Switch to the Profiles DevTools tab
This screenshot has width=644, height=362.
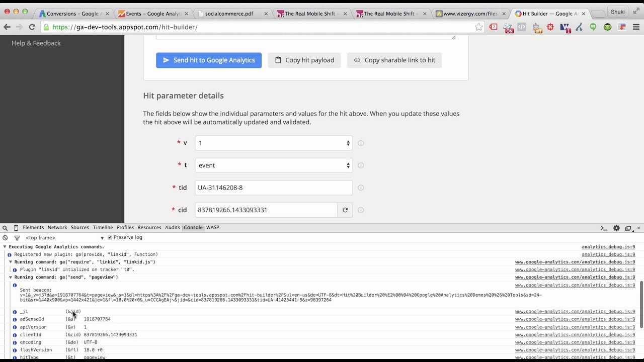point(125,228)
